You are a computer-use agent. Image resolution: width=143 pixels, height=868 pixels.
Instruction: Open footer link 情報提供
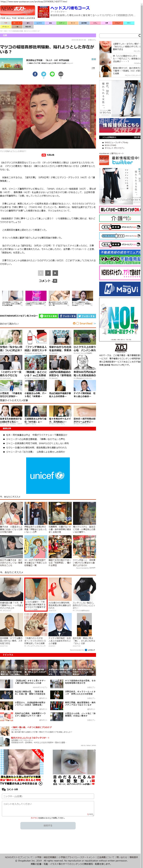134,857
